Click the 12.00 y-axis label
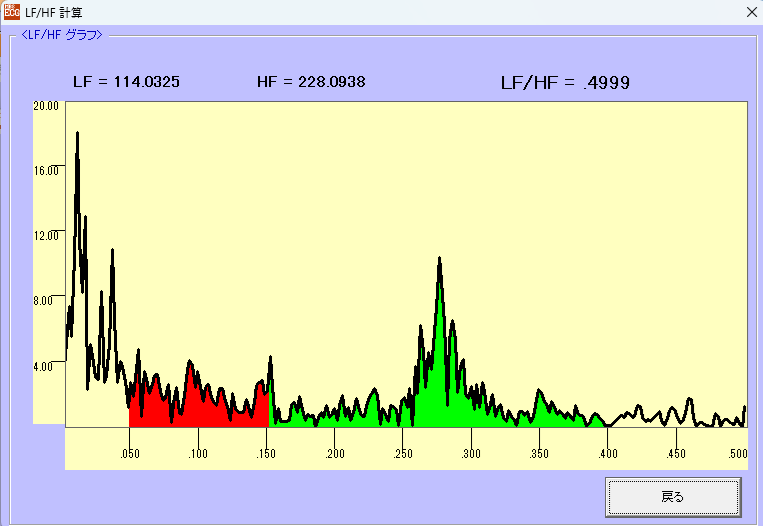The width and height of the screenshot is (763, 526). [x=46, y=235]
